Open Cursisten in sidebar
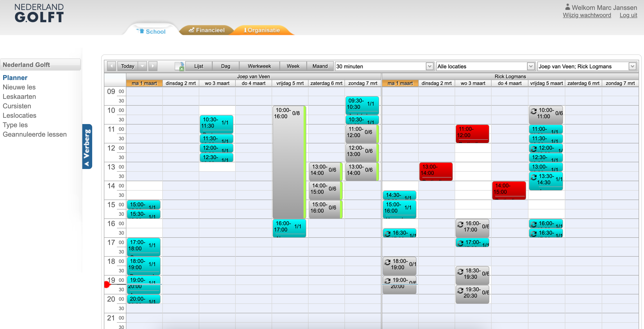This screenshot has height=329, width=644. 17,106
